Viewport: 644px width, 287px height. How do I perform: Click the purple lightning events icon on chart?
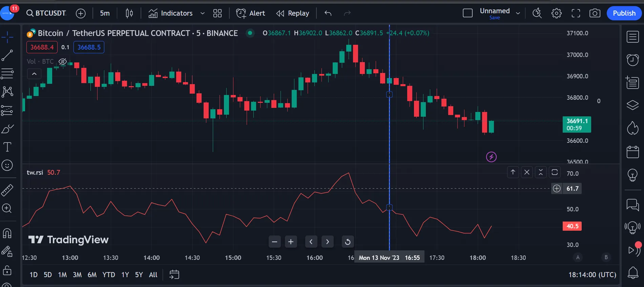click(x=491, y=157)
